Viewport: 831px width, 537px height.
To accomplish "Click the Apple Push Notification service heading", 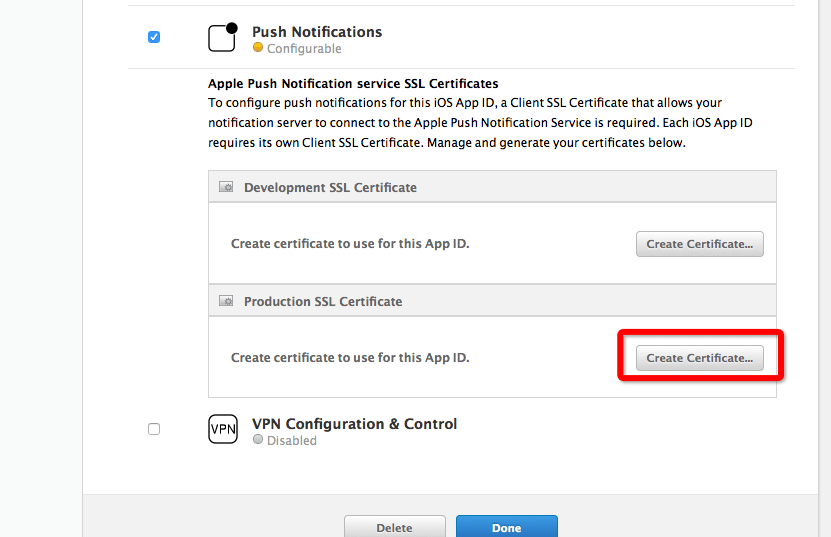I will (x=353, y=84).
